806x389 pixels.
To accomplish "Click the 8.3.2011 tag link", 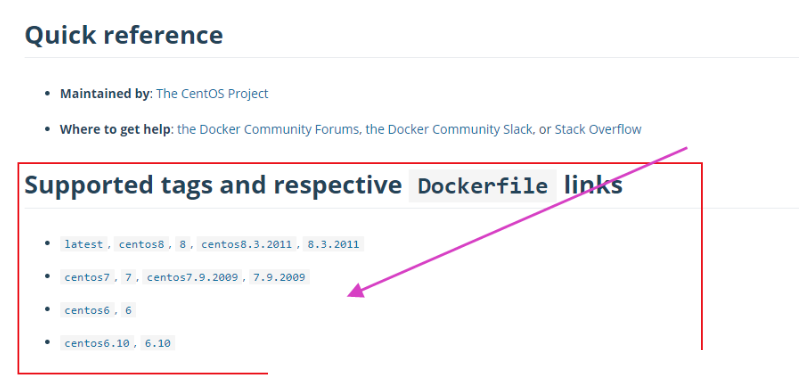I will coord(333,244).
